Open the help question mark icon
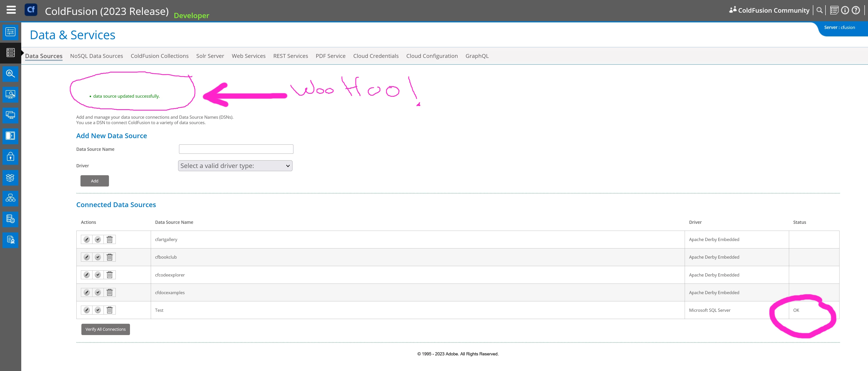Screen dimensions: 868x371 (856, 10)
